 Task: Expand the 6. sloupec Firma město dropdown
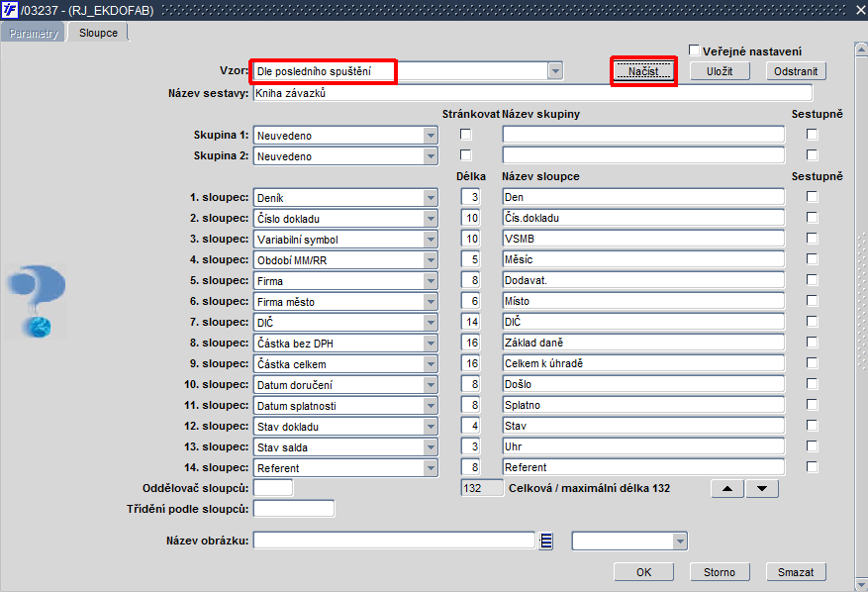tap(431, 302)
